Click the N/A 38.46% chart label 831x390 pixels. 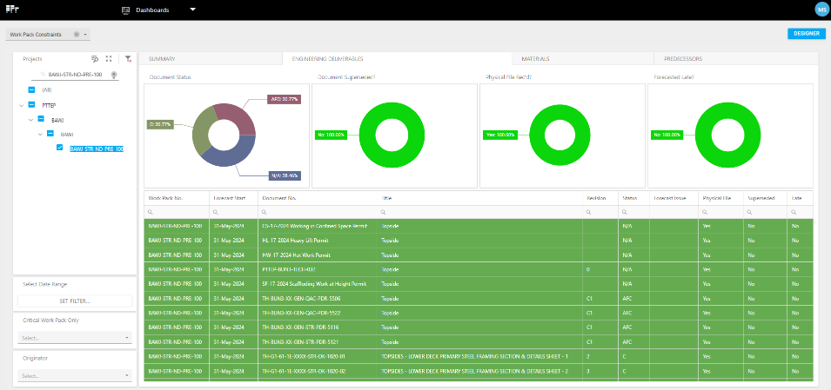pos(285,175)
